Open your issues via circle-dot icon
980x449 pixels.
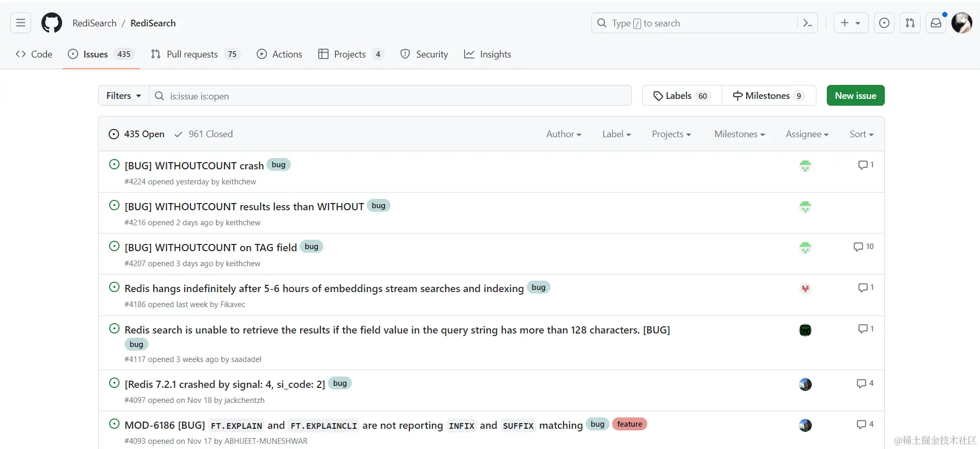click(x=884, y=23)
